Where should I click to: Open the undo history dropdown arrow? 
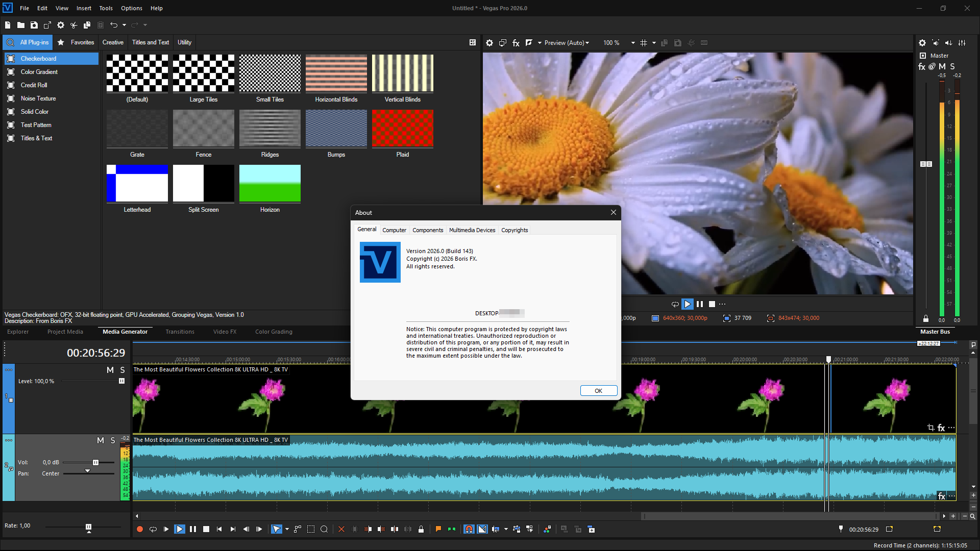tap(124, 25)
